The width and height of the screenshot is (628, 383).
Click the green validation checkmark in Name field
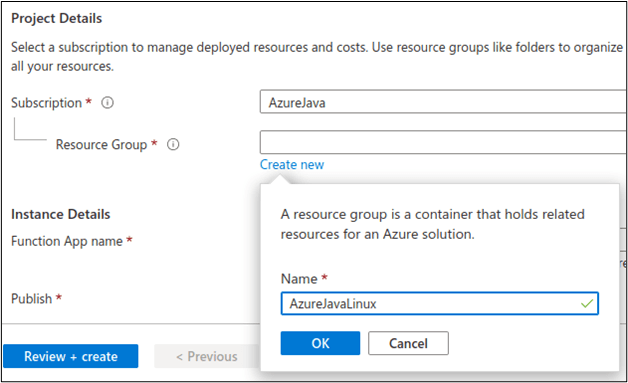pyautogui.click(x=587, y=304)
